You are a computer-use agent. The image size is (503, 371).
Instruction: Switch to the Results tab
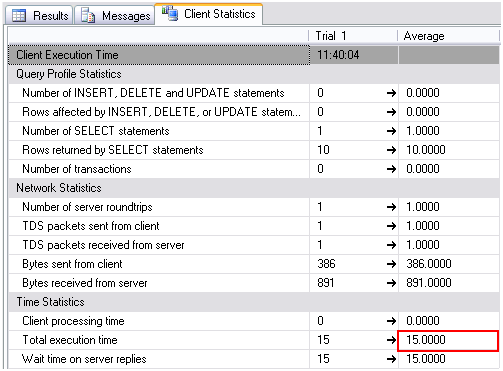tap(39, 15)
